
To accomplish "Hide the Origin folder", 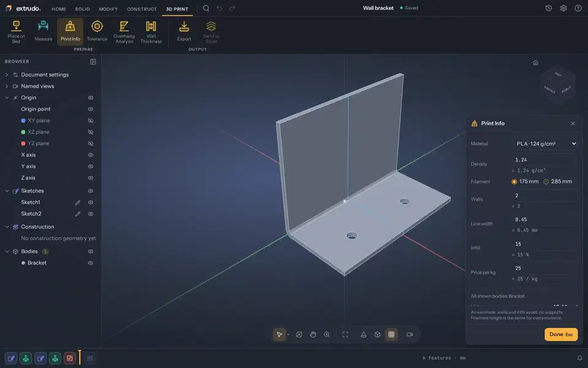I will [91, 98].
